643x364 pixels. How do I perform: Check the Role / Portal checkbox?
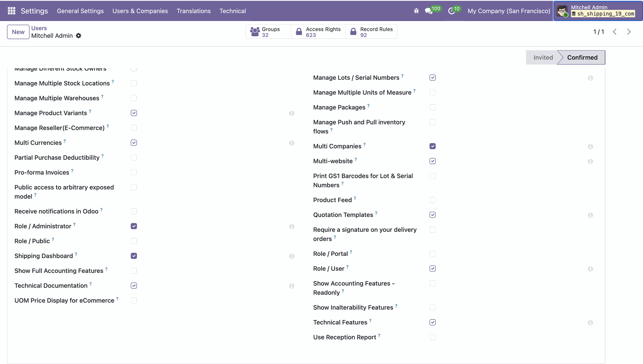click(433, 254)
